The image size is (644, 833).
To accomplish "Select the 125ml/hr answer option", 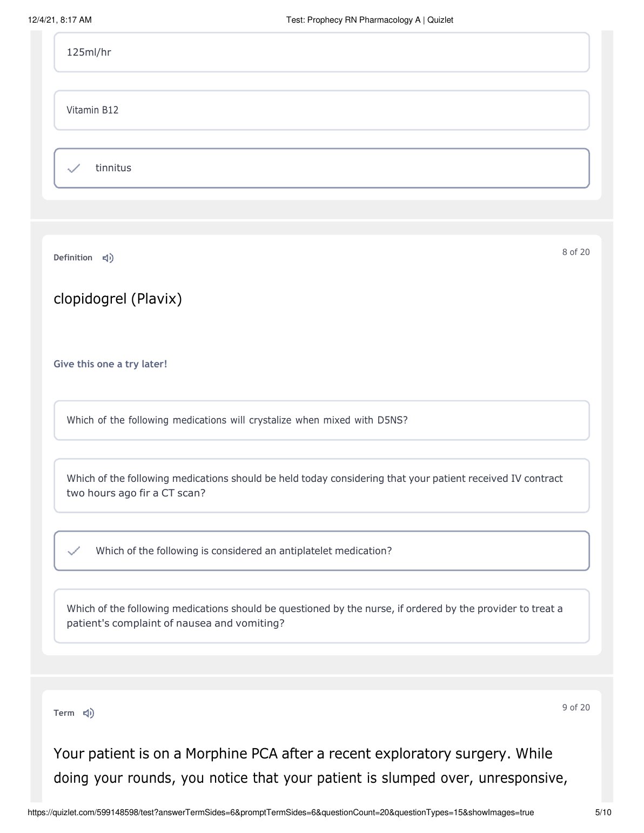I will [321, 52].
